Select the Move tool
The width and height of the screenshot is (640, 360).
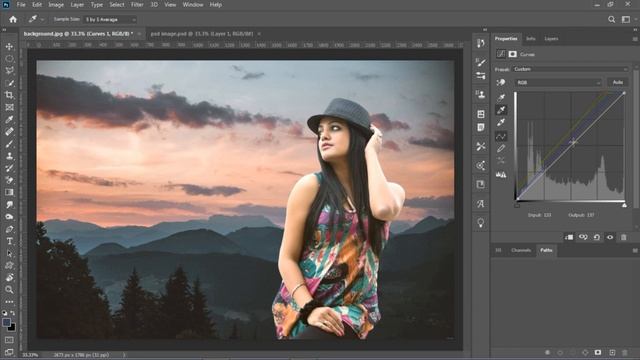click(9, 47)
